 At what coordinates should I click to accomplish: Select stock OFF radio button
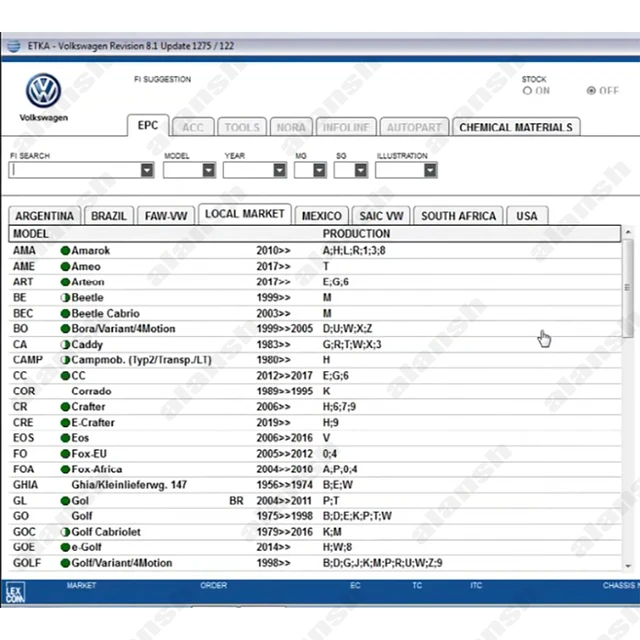click(x=591, y=91)
